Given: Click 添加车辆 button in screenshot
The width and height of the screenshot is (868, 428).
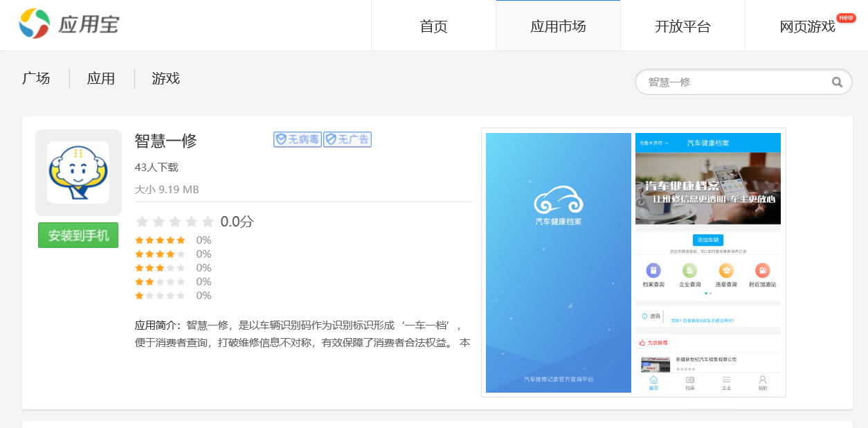Looking at the screenshot, I should click(708, 240).
